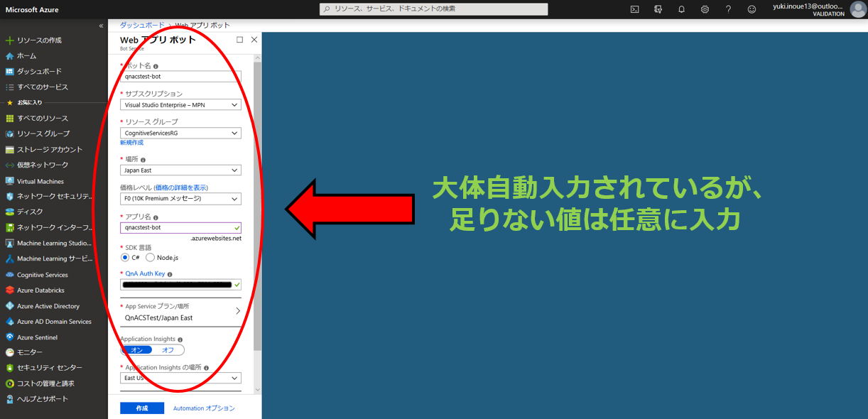Click the QnA Auth Key field

180,285
